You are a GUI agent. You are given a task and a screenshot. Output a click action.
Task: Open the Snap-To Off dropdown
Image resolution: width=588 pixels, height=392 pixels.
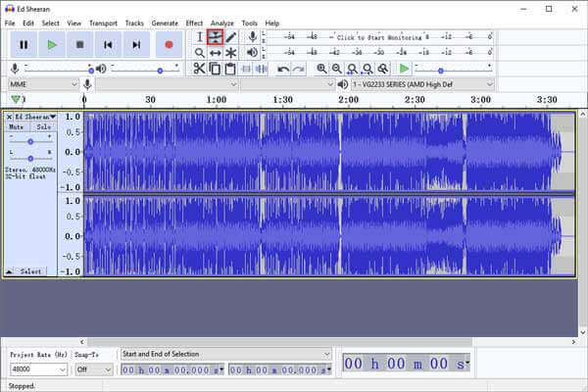tap(93, 369)
